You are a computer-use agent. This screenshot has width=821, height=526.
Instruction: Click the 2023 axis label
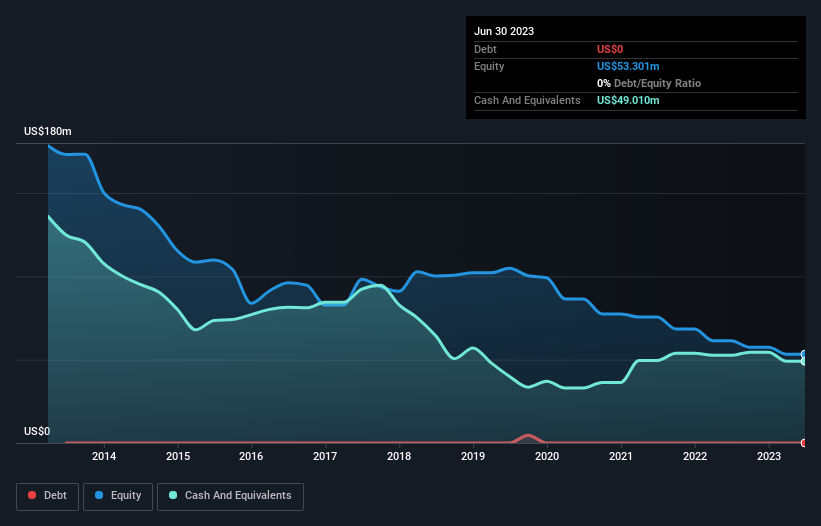tap(769, 456)
